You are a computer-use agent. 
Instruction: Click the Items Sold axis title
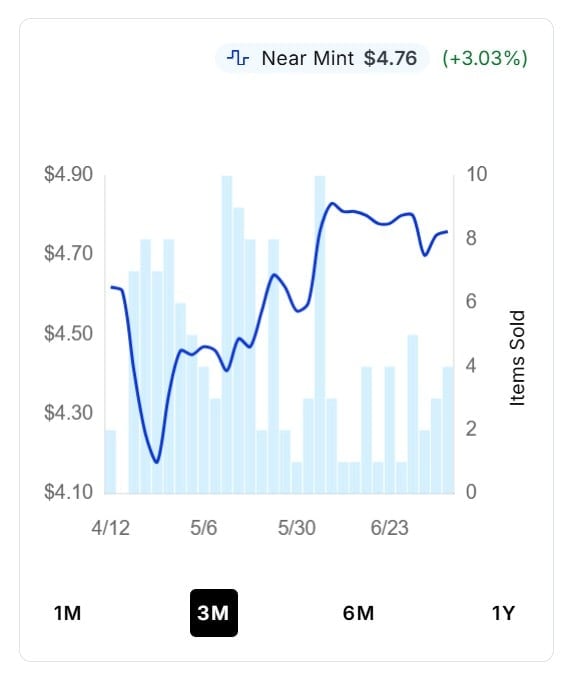(x=517, y=358)
